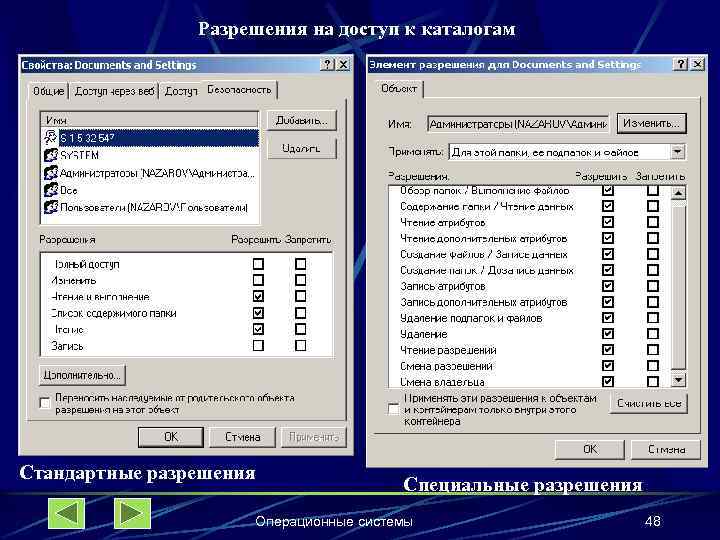Screen dimensions: 720x540
Task: Click the Имя column header in user list
Action: (x=150, y=119)
